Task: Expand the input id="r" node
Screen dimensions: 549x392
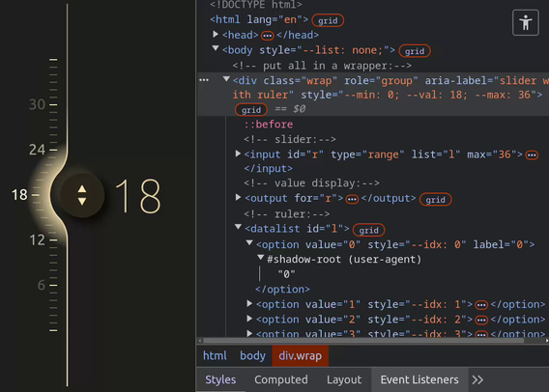Action: pos(238,154)
